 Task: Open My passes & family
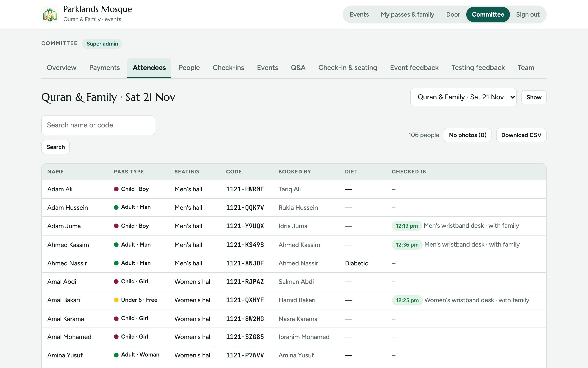[x=407, y=14]
